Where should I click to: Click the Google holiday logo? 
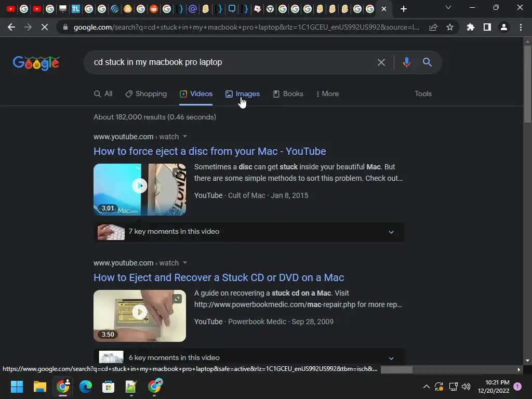(36, 63)
